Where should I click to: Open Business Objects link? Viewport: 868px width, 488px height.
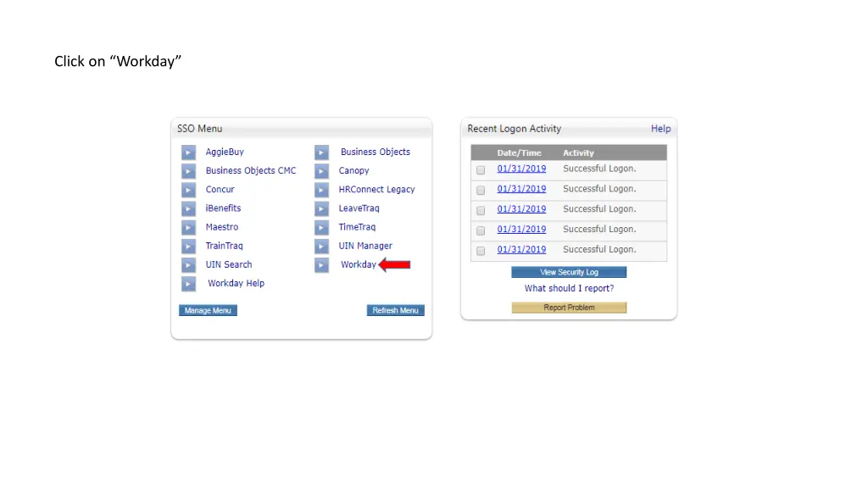coord(376,152)
